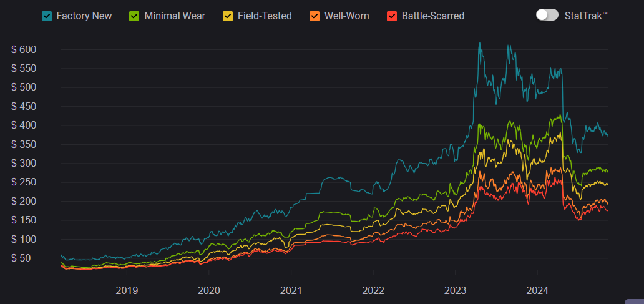Hide the Battle-Scarred series via checkbox
This screenshot has height=304, width=644.
(393, 16)
